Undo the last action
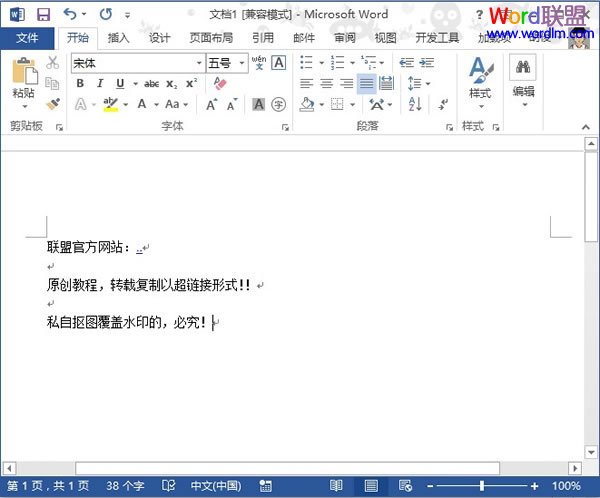The height and width of the screenshot is (498, 600). tap(70, 15)
